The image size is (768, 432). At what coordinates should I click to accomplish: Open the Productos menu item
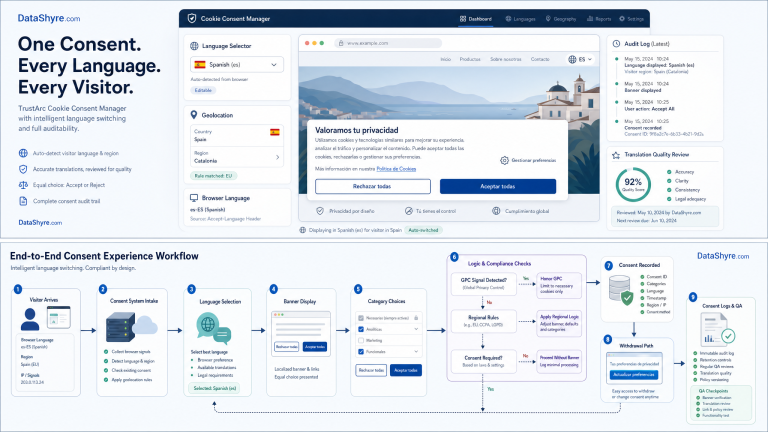click(470, 59)
